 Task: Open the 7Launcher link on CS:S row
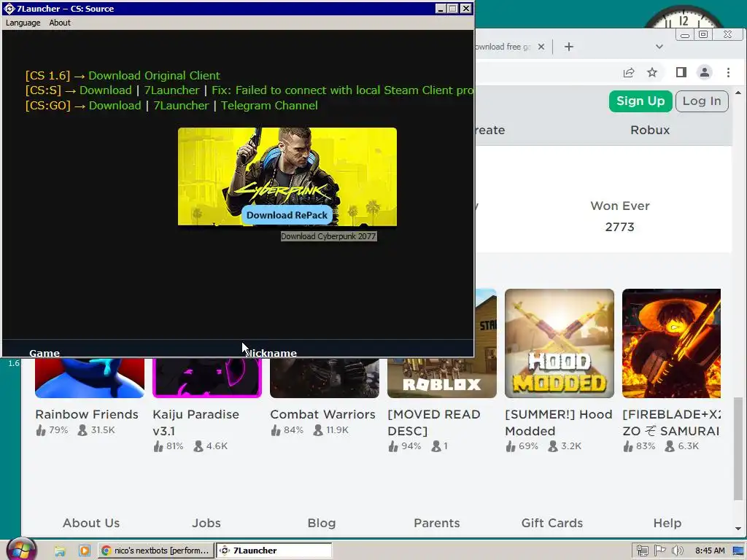171,90
